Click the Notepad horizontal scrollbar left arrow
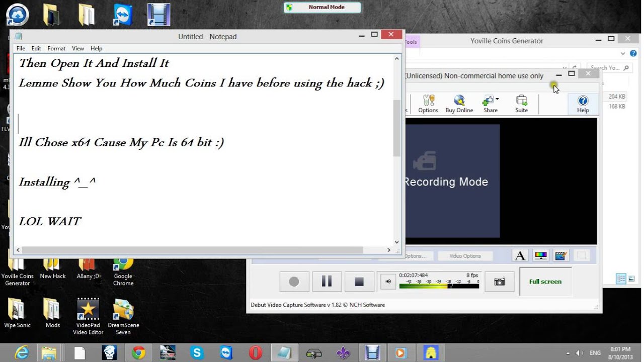The height and width of the screenshot is (362, 644). [19, 250]
